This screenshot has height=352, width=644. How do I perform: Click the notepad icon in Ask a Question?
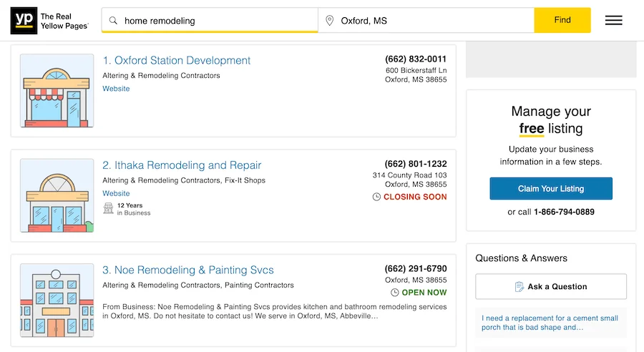pos(519,287)
